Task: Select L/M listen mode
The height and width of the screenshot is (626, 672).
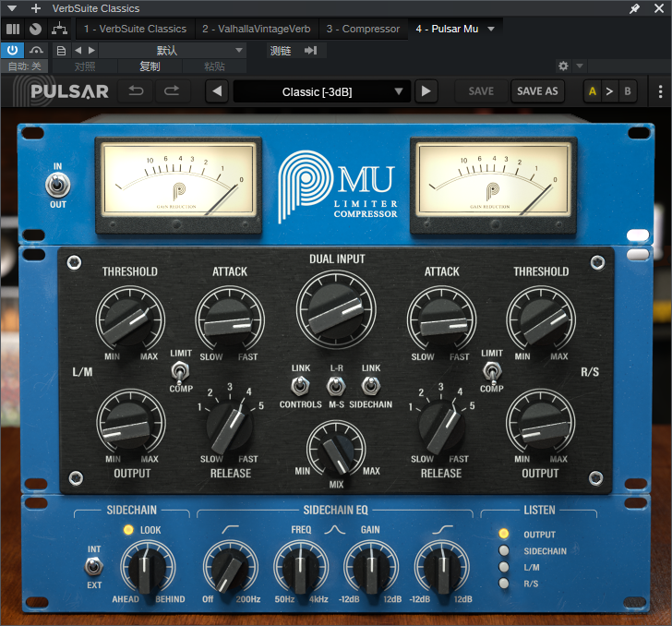Action: tap(504, 567)
